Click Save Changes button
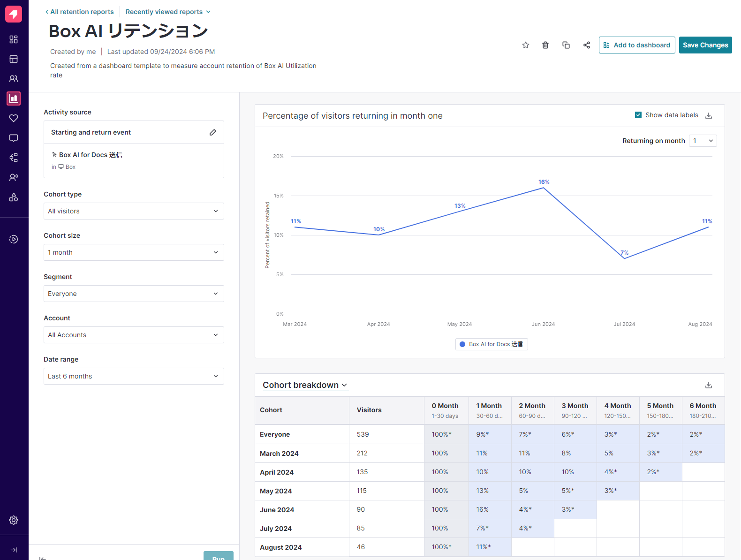741x560 pixels. [x=705, y=45]
